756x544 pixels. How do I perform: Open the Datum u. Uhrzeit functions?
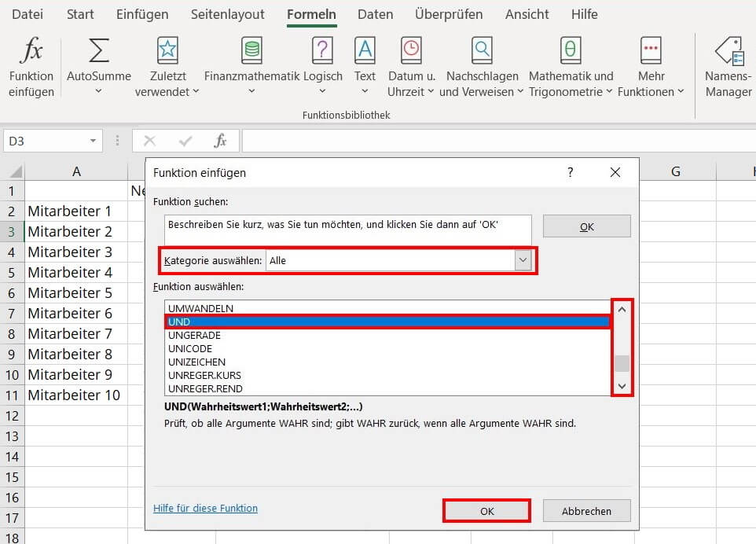point(411,67)
